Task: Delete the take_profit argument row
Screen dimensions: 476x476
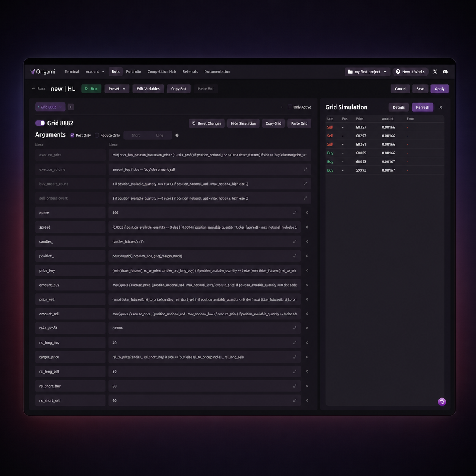Action: coord(307,328)
